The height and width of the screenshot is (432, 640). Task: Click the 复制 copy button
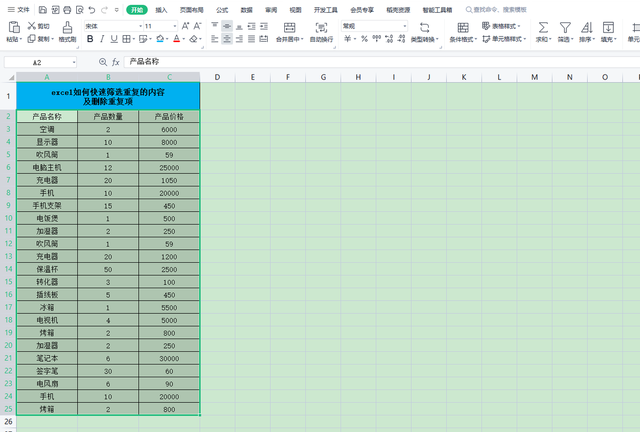click(x=40, y=39)
